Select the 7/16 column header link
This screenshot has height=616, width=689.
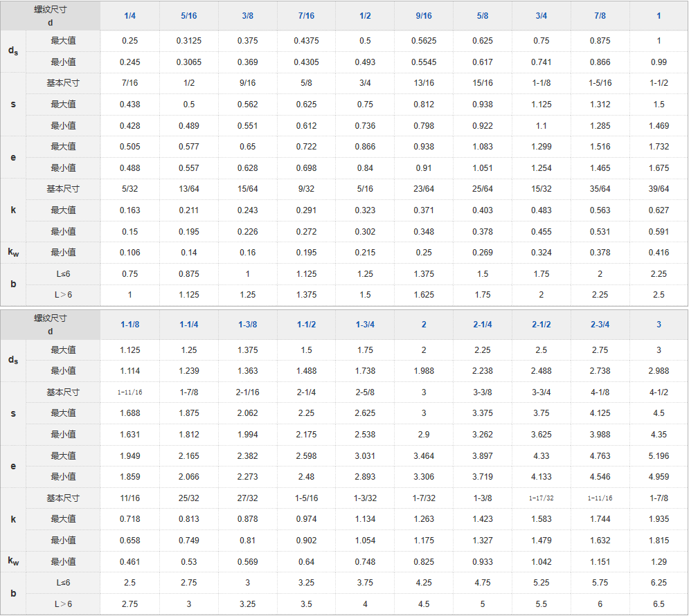click(x=306, y=16)
